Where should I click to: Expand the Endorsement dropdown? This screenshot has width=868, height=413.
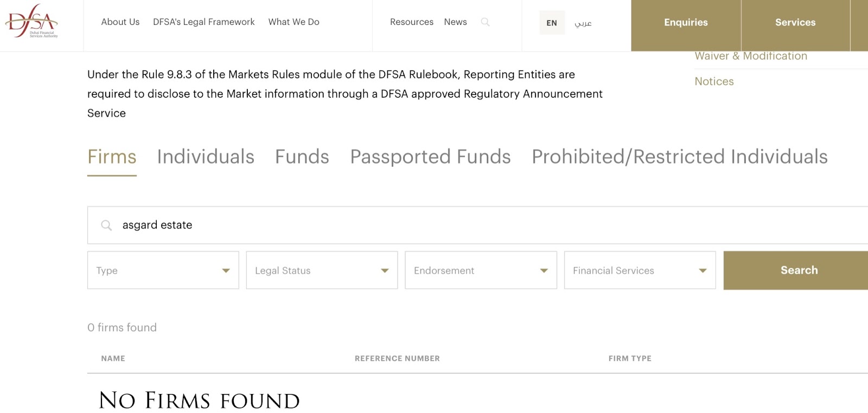(481, 270)
